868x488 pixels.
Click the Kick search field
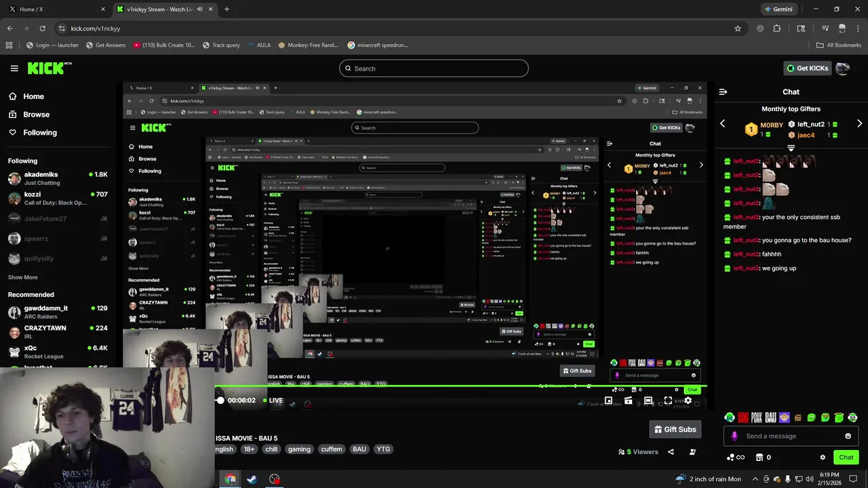[434, 68]
